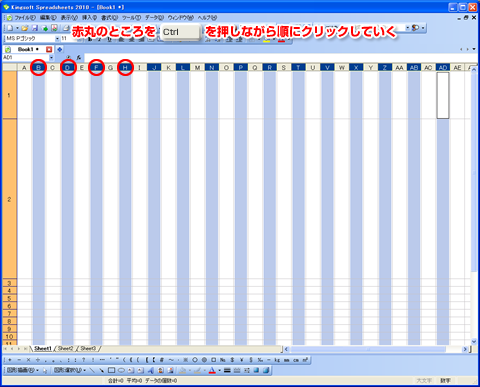Select the column B header
Image resolution: width=480 pixels, height=387 pixels.
[x=39, y=68]
